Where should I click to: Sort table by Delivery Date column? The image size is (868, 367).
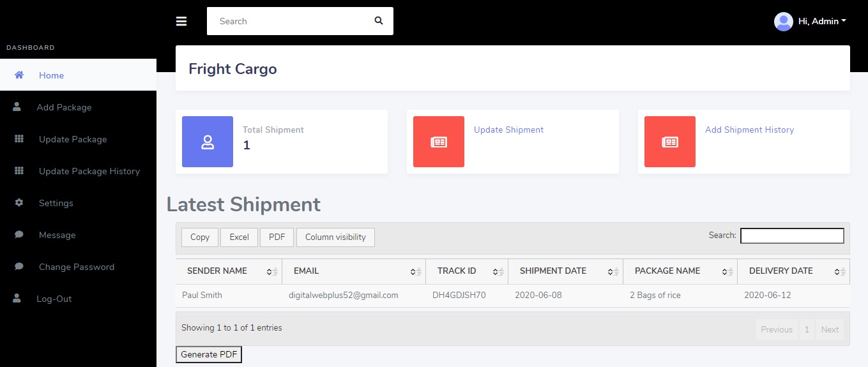(780, 271)
